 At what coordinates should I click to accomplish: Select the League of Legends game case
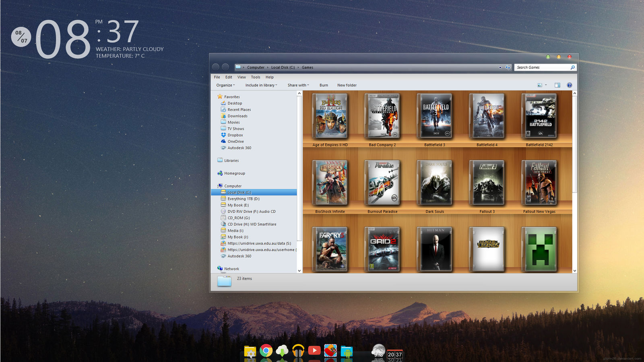pos(487,249)
